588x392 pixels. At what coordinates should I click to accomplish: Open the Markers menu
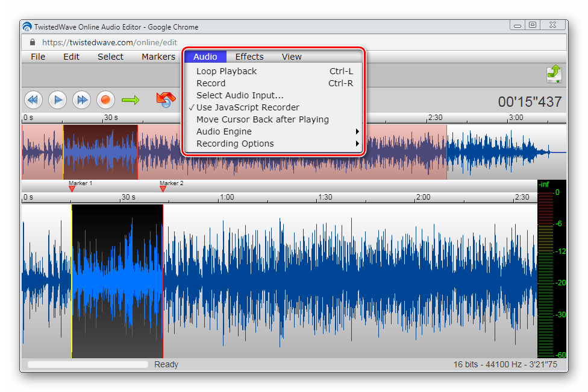click(158, 57)
